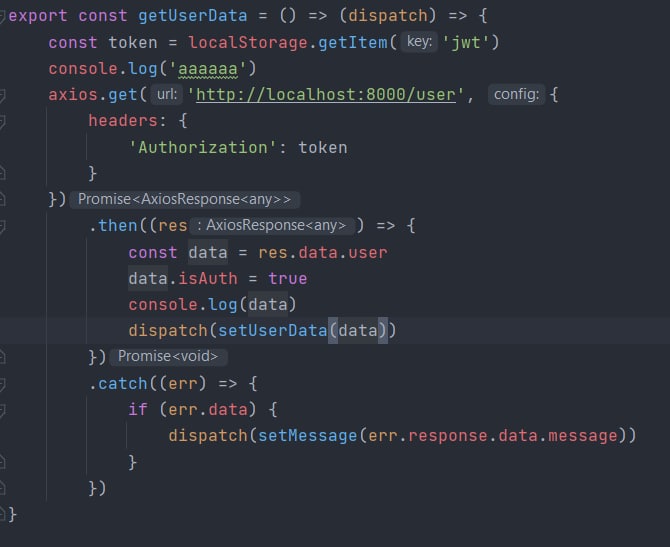Click log in console.log(data)
The image size is (670, 547).
(x=223, y=305)
